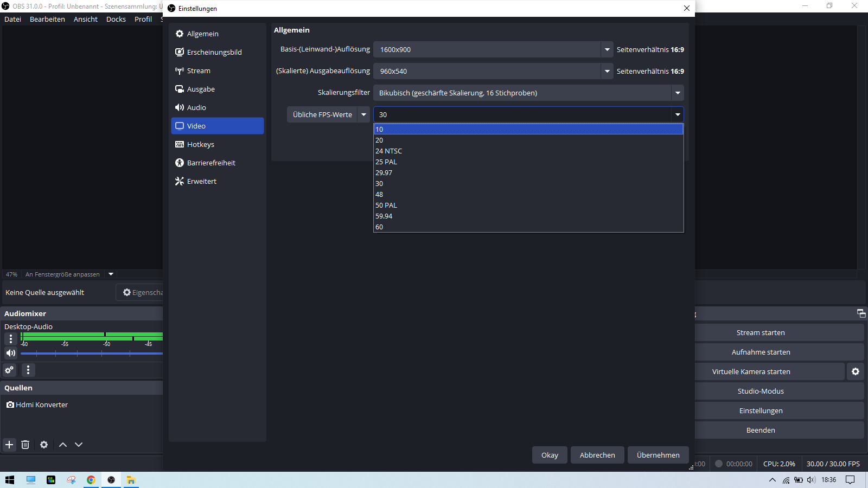Open the system tray volume icon
The height and width of the screenshot is (488, 868).
(811, 480)
